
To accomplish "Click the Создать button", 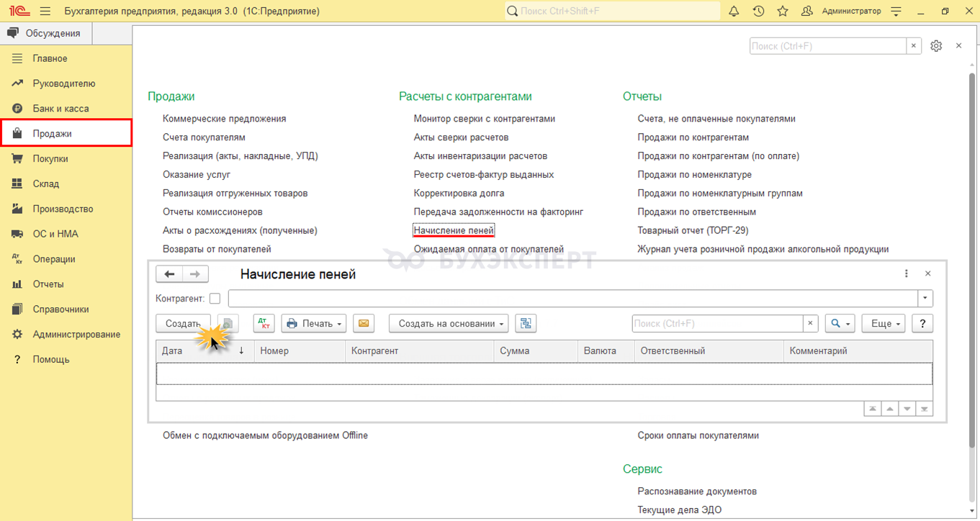I will [183, 324].
